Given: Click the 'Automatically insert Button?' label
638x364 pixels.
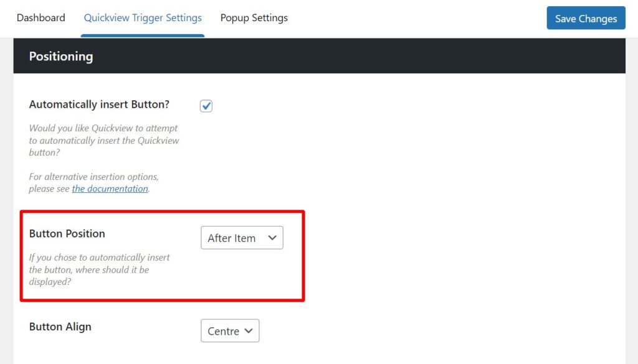Looking at the screenshot, I should (99, 105).
